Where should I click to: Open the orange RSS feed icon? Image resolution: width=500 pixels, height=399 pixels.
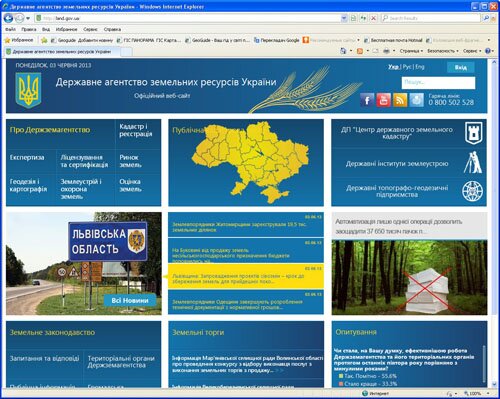point(400,100)
